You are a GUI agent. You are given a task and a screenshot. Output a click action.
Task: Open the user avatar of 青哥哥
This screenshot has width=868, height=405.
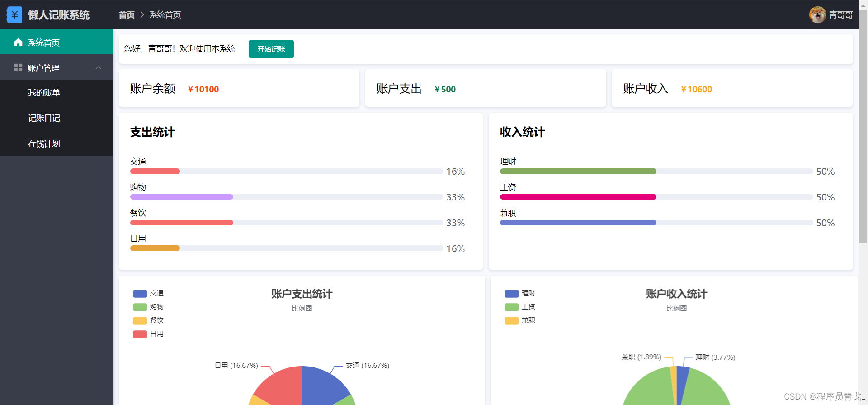click(817, 15)
